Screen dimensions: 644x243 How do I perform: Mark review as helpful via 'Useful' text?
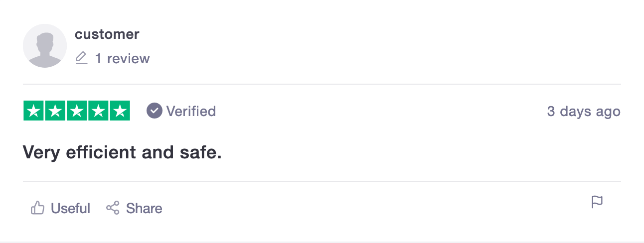pyautogui.click(x=71, y=208)
